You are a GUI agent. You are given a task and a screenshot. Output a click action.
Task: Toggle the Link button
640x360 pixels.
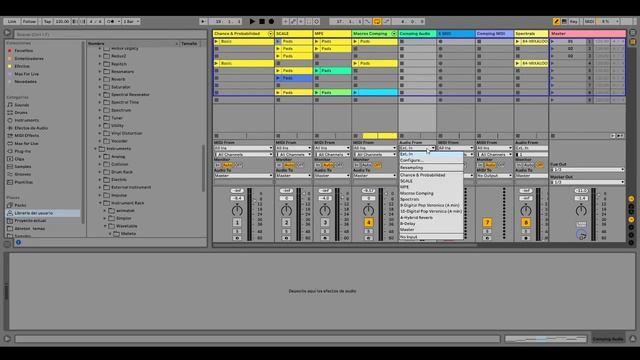pos(12,21)
